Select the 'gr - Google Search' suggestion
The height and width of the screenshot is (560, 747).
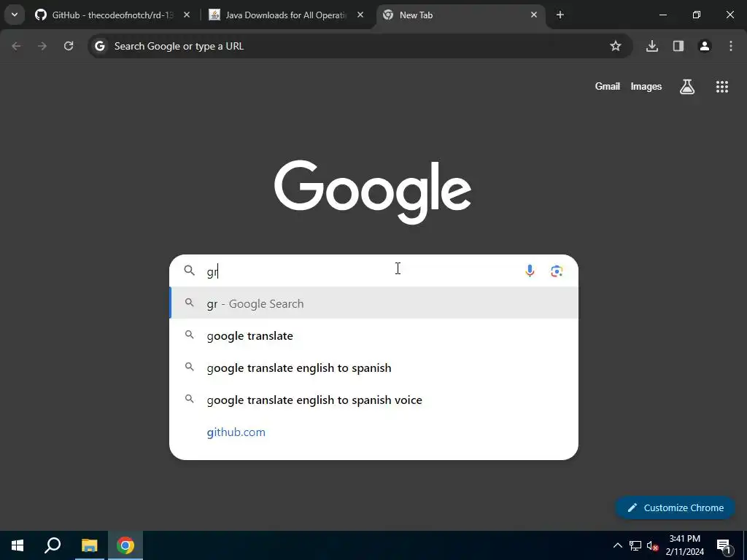point(374,303)
